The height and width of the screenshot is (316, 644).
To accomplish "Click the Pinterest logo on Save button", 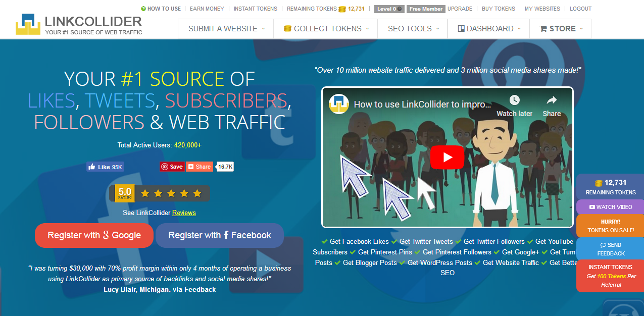I will tap(165, 167).
